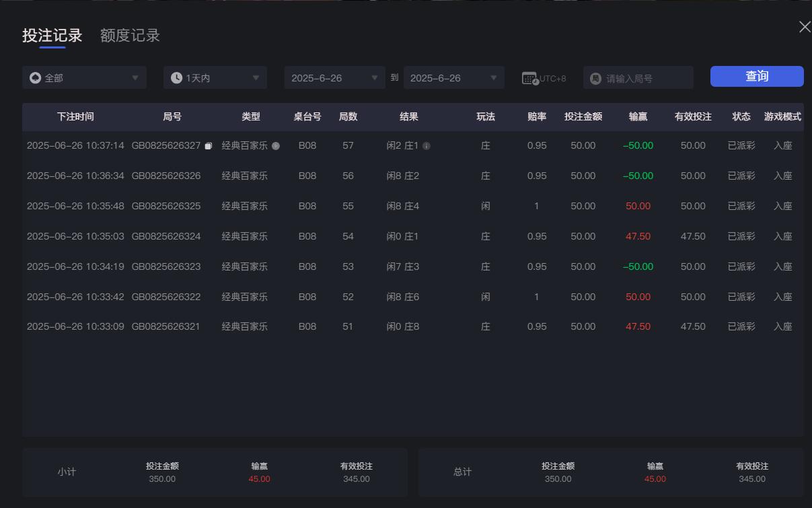Click the result 闲8 庄4 in round 55
Screen dimensions: 812x508
[x=402, y=206]
